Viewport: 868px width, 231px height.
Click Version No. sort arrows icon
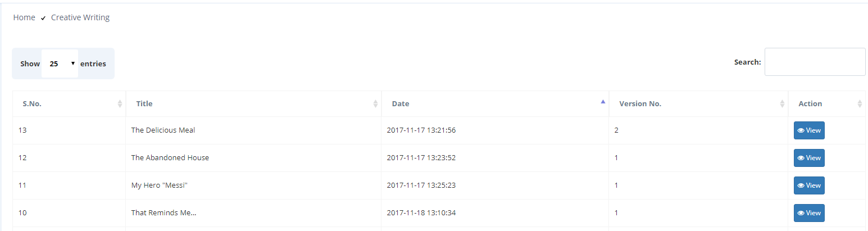pyautogui.click(x=782, y=104)
